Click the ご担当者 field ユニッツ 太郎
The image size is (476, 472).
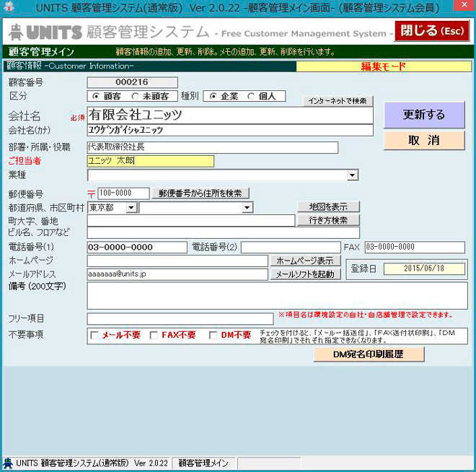click(x=151, y=161)
